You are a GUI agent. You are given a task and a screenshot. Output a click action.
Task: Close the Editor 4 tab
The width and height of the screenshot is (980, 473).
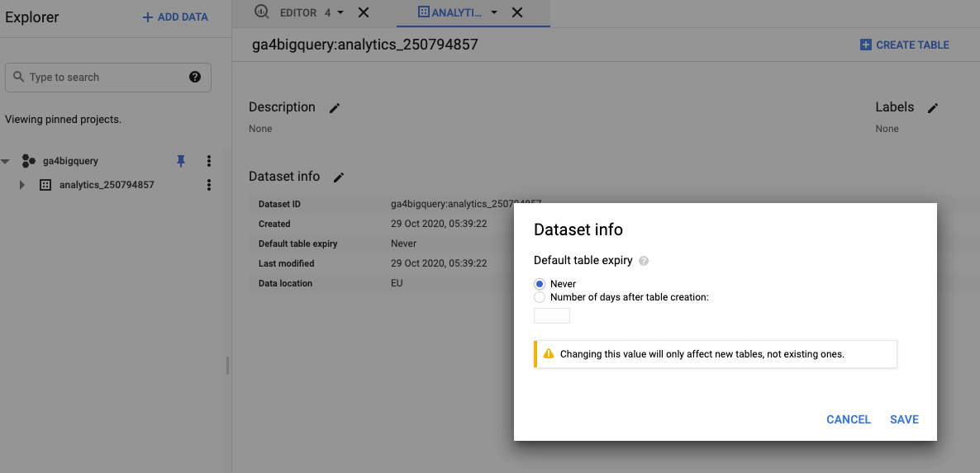tap(363, 12)
